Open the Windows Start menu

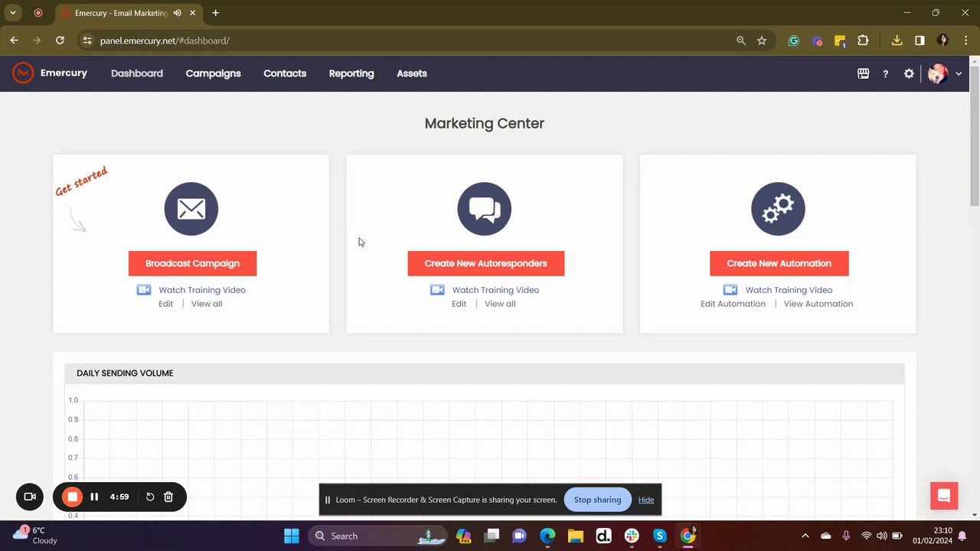point(292,536)
